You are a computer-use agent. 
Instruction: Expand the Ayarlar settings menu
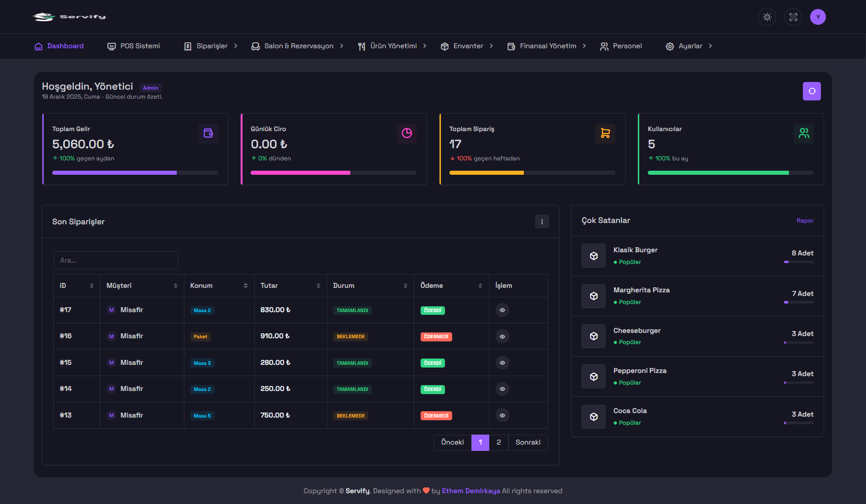coord(689,46)
